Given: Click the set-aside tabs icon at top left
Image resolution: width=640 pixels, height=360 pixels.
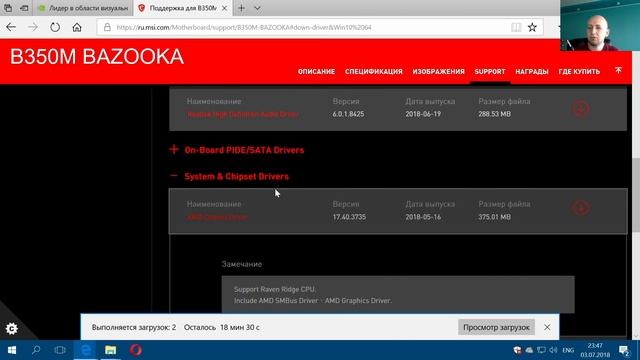Looking at the screenshot, I should click(8, 8).
